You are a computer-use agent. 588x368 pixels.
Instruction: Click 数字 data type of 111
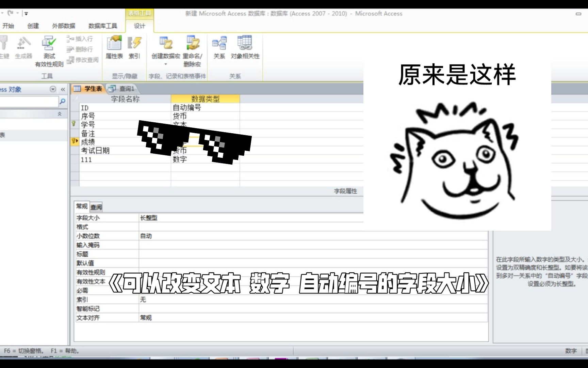click(x=205, y=159)
